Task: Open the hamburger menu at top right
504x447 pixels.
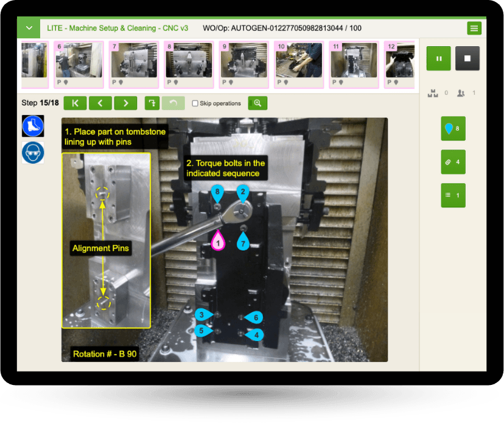Action: coord(474,28)
